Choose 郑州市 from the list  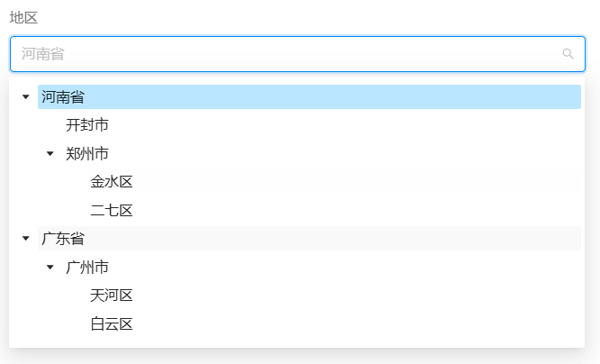pyautogui.click(x=87, y=154)
